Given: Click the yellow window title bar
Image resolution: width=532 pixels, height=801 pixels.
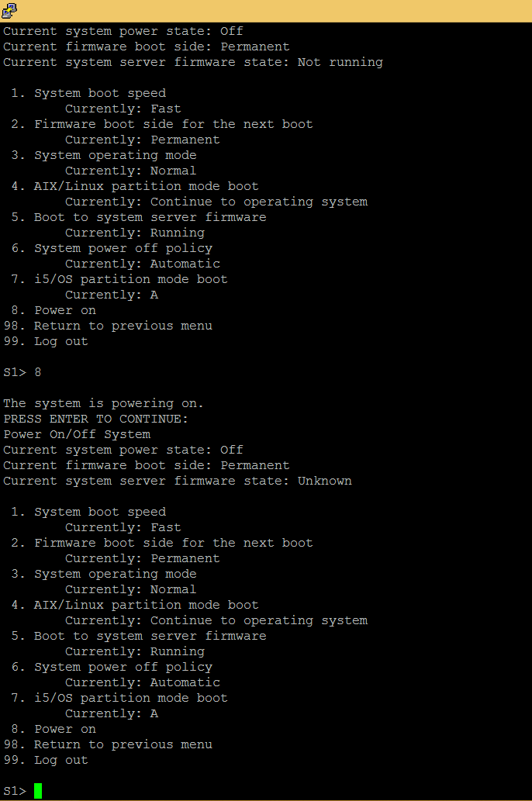Looking at the screenshot, I should 266,11.
